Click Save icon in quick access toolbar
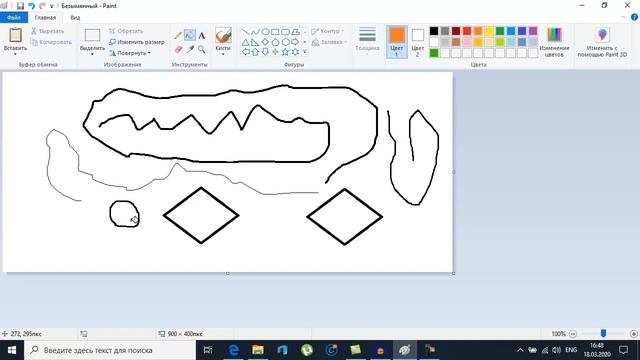Screen dimensions: 640x360 [x=20, y=6]
